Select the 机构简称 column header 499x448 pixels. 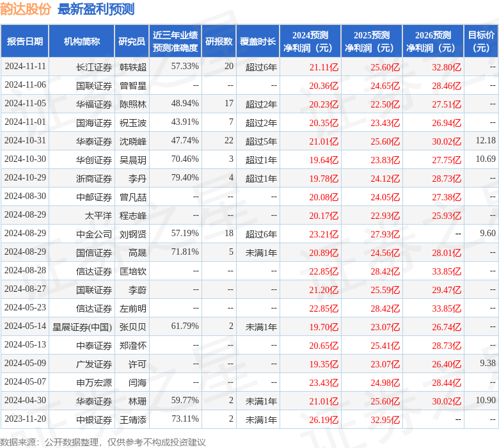(82, 42)
